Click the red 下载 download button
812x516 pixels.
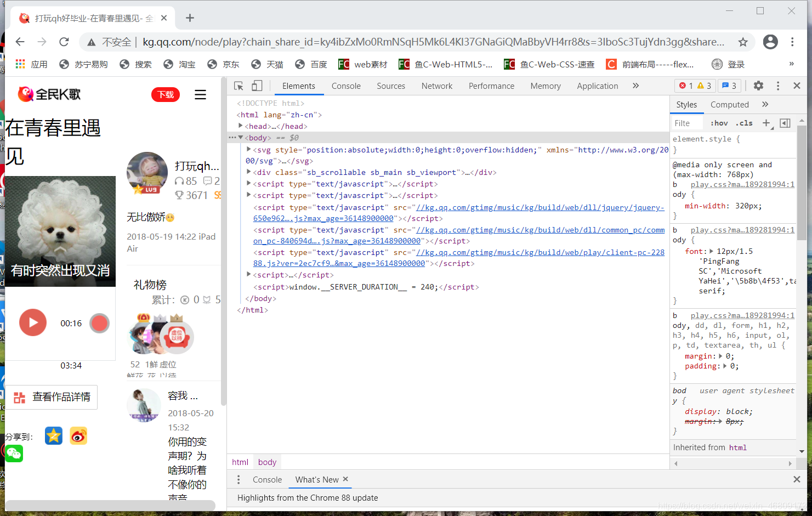(x=166, y=94)
